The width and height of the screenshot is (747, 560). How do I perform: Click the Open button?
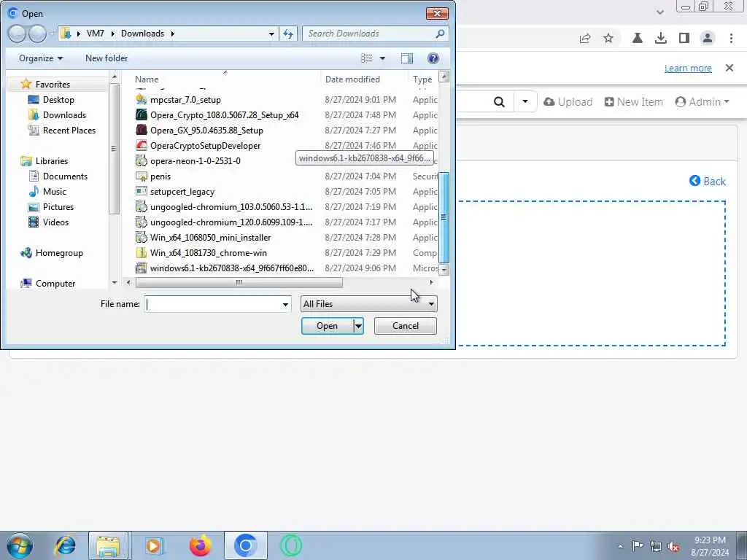pyautogui.click(x=328, y=326)
